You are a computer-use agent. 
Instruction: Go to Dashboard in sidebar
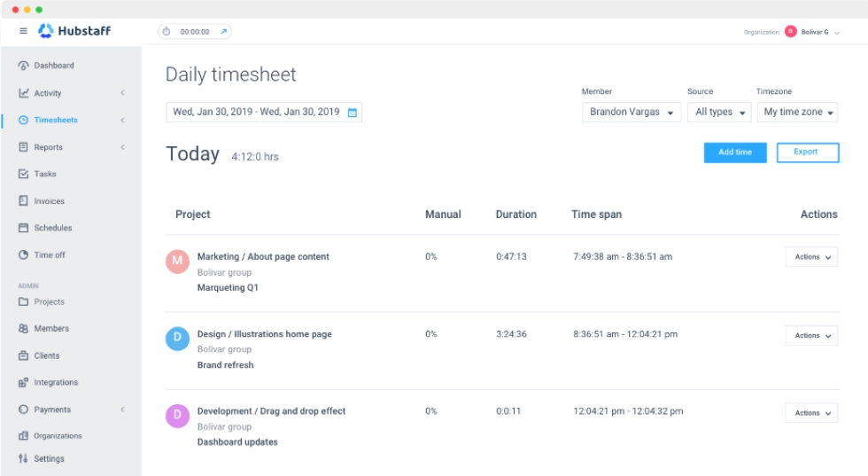pos(54,66)
